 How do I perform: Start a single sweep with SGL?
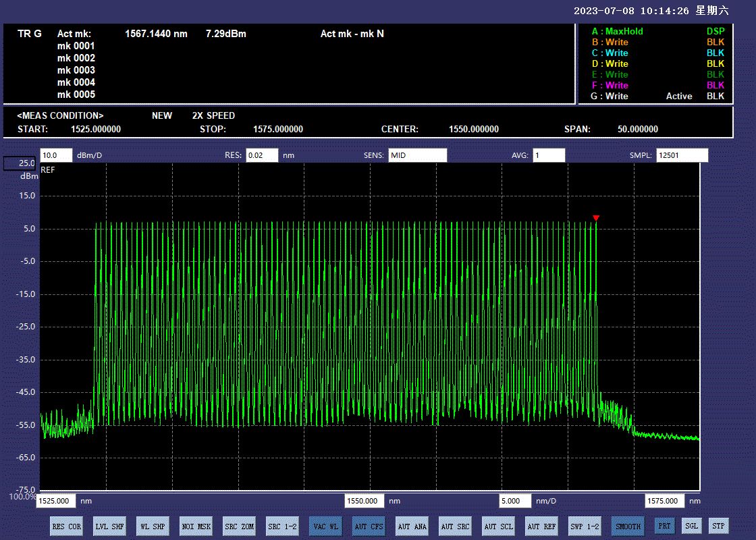click(x=691, y=526)
